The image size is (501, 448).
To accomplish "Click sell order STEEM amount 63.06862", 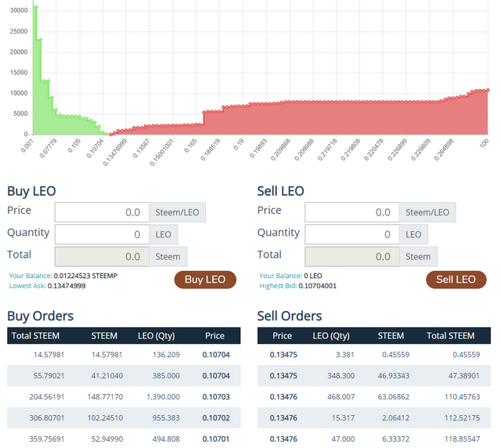I will pyautogui.click(x=394, y=397).
